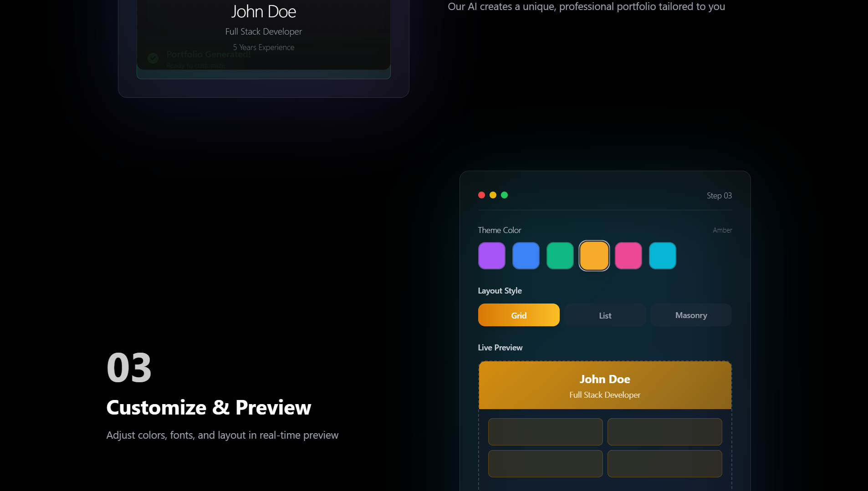Select the green theme color

pos(560,255)
